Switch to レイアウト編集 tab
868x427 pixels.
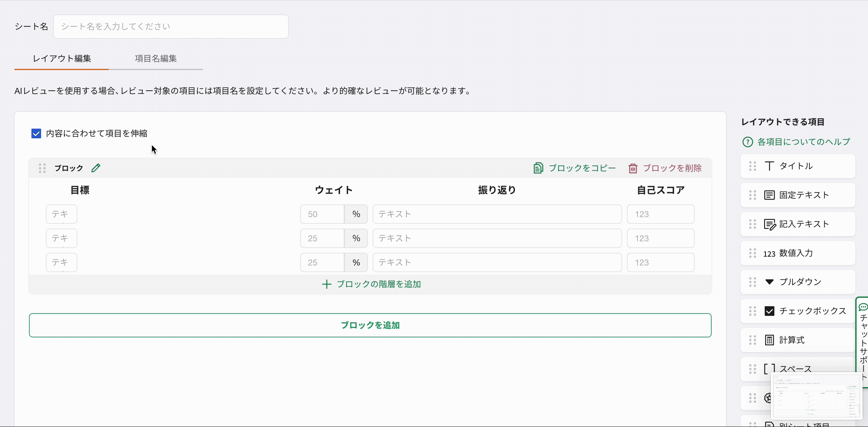[62, 59]
